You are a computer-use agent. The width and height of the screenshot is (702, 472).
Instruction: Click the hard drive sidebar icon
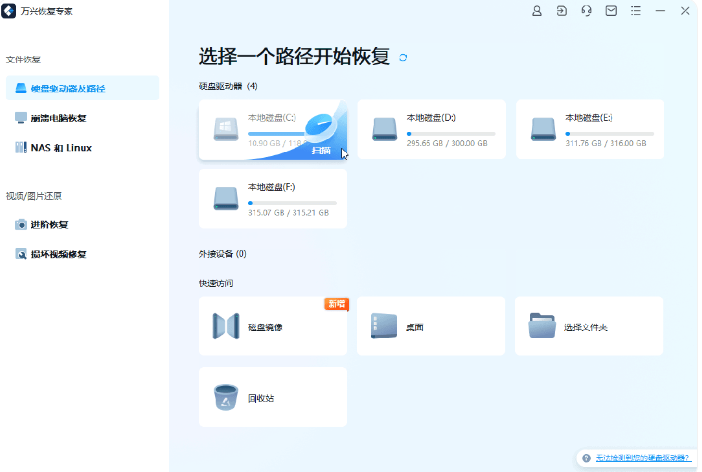[21, 88]
